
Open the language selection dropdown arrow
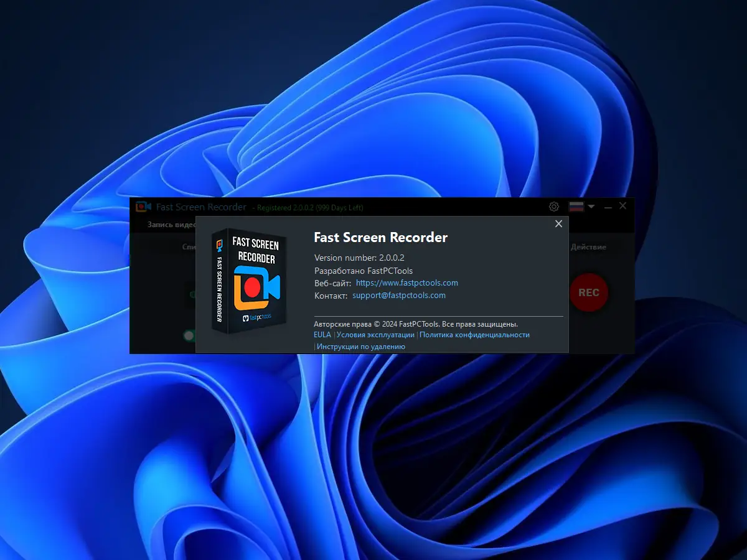(x=590, y=207)
